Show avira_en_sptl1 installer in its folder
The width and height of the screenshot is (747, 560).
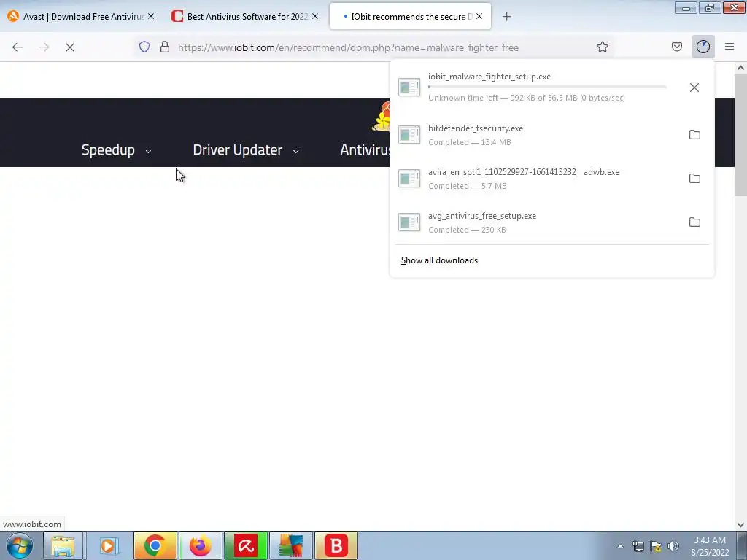(694, 179)
